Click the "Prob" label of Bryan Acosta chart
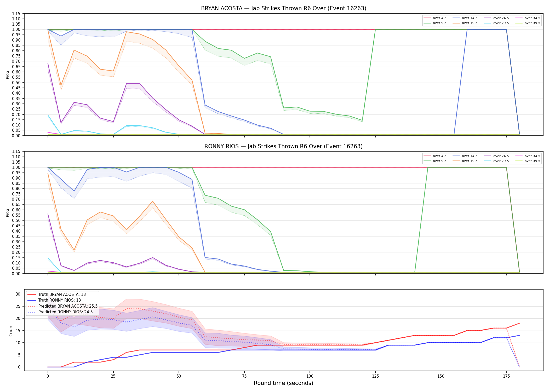This screenshot has height=392, width=549. [8, 75]
